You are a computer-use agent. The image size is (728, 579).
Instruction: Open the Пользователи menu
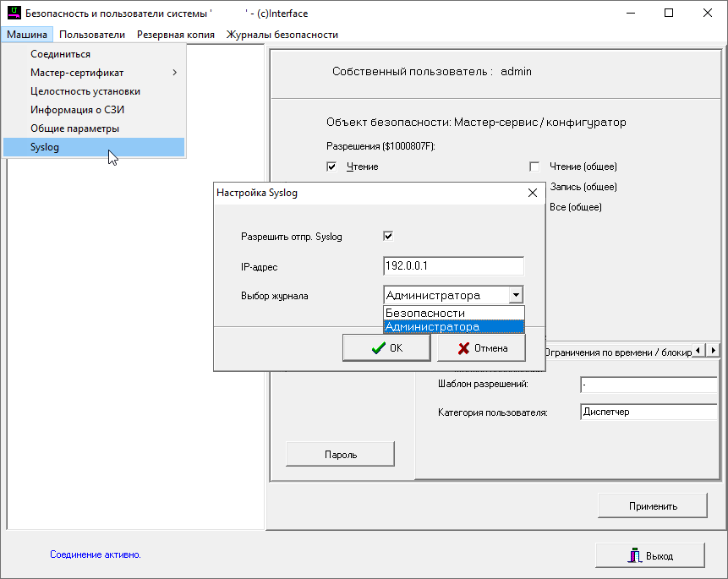[x=92, y=35]
